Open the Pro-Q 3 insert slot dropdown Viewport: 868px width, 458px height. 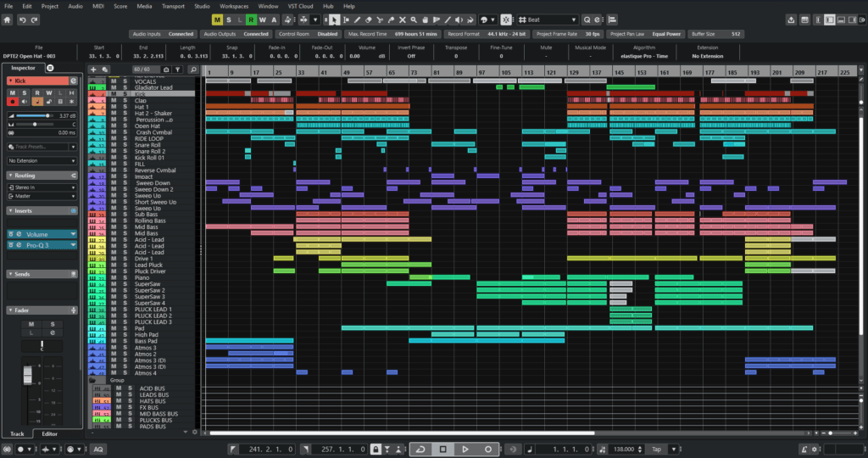click(x=73, y=245)
